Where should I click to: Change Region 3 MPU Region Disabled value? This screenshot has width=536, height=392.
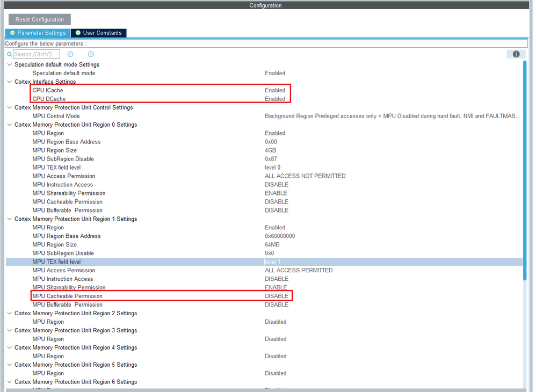point(276,339)
